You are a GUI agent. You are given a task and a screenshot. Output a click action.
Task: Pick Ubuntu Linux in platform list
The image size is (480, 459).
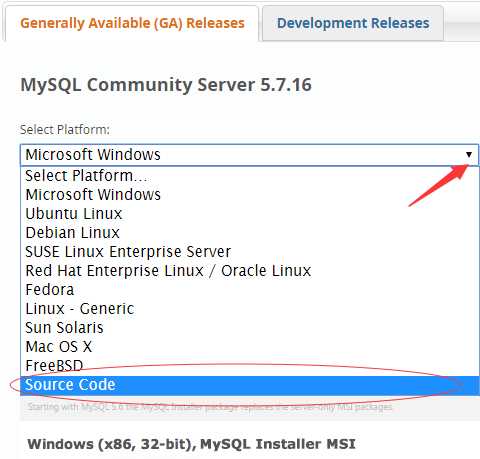249,214
